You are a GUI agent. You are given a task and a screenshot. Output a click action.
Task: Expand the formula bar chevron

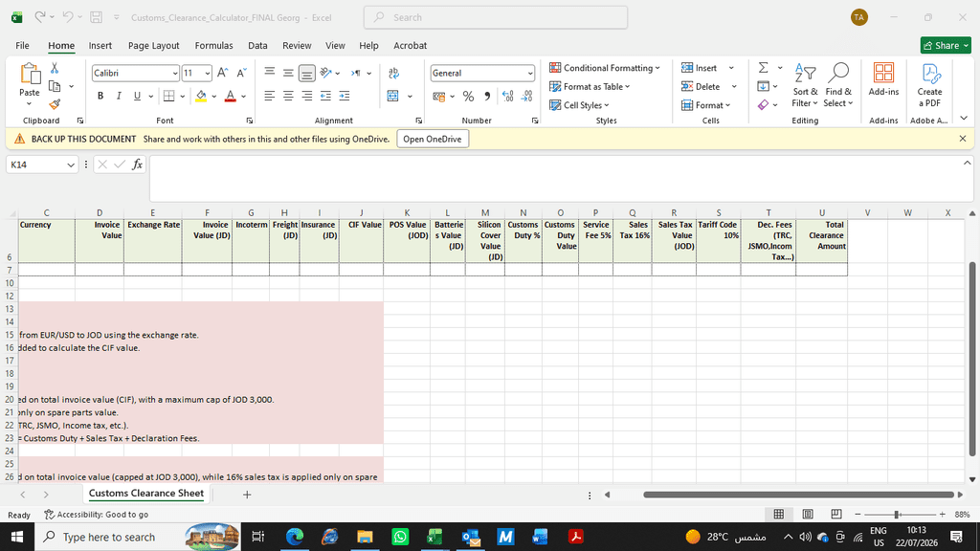coord(967,163)
